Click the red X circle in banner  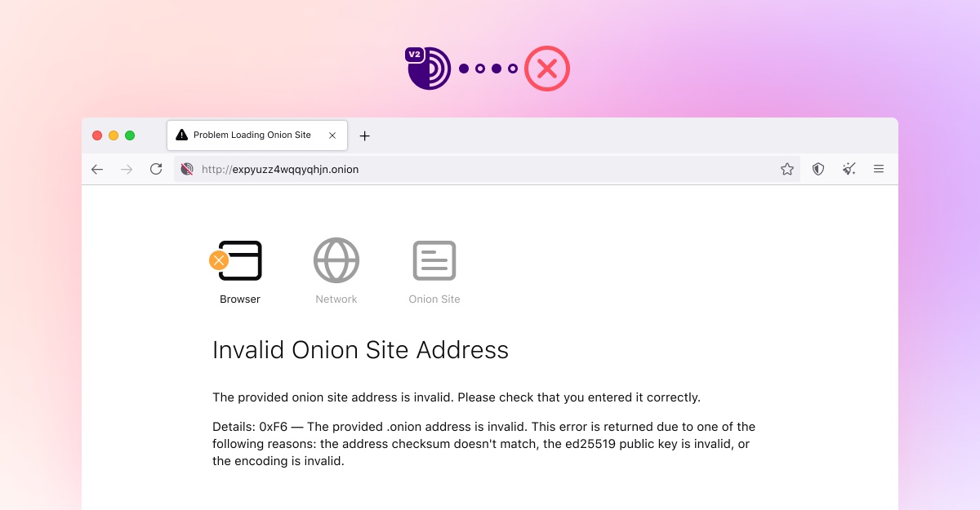(x=546, y=69)
